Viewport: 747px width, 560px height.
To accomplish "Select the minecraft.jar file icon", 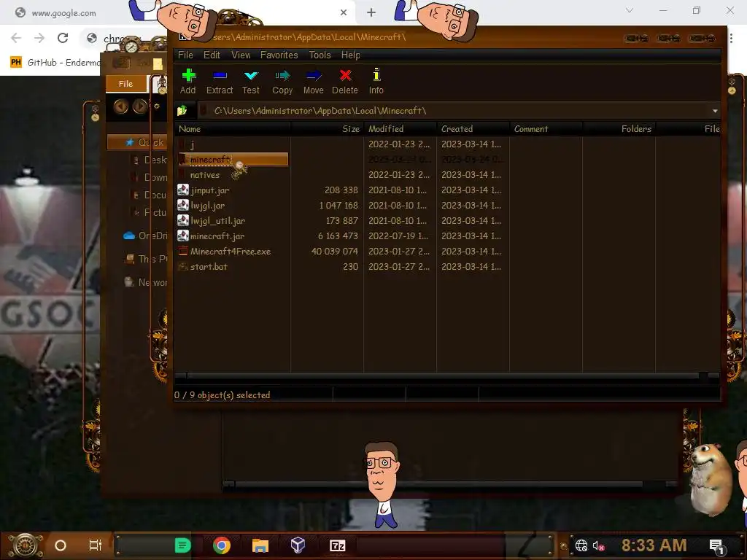I will click(x=183, y=236).
